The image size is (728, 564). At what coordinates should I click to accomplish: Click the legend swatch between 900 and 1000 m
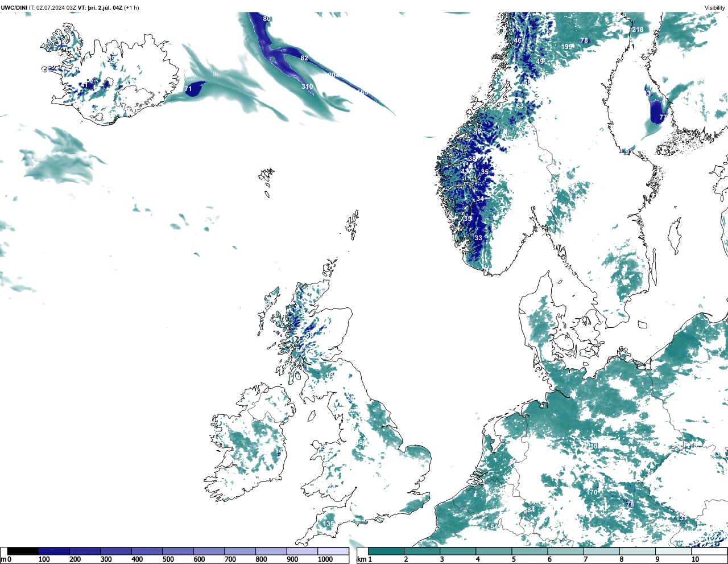click(x=302, y=551)
